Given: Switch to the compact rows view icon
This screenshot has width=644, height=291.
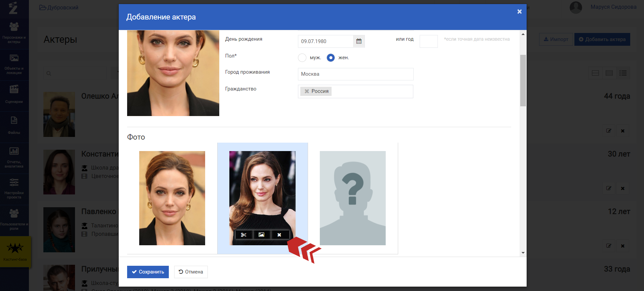Looking at the screenshot, I should point(609,73).
